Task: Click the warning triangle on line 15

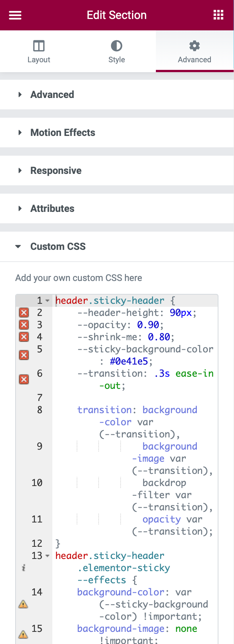Action: [23, 634]
